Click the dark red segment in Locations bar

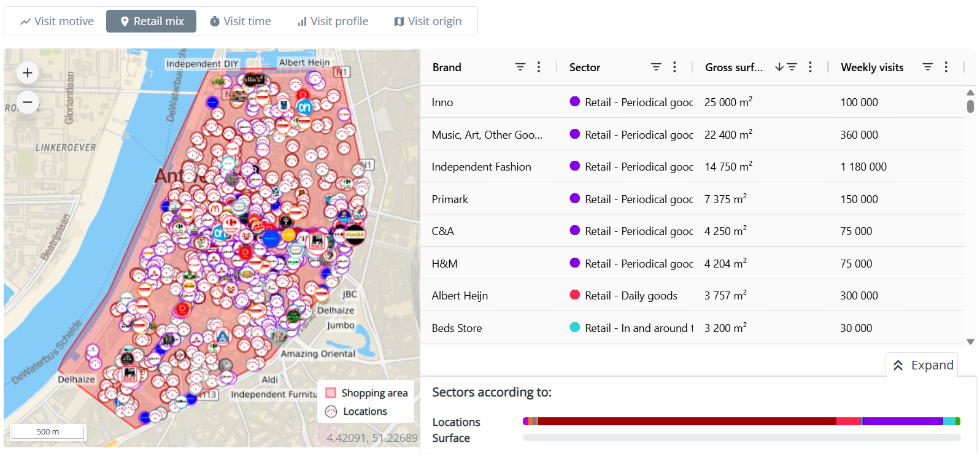(x=686, y=422)
